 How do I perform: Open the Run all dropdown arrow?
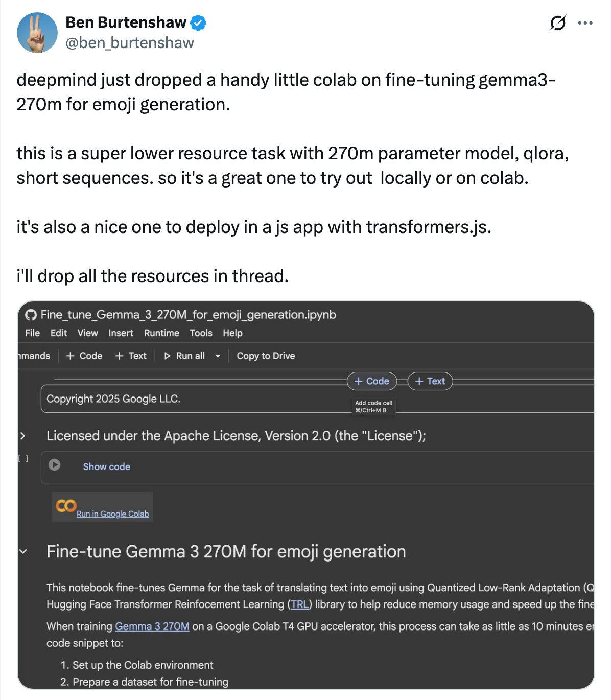tap(218, 356)
